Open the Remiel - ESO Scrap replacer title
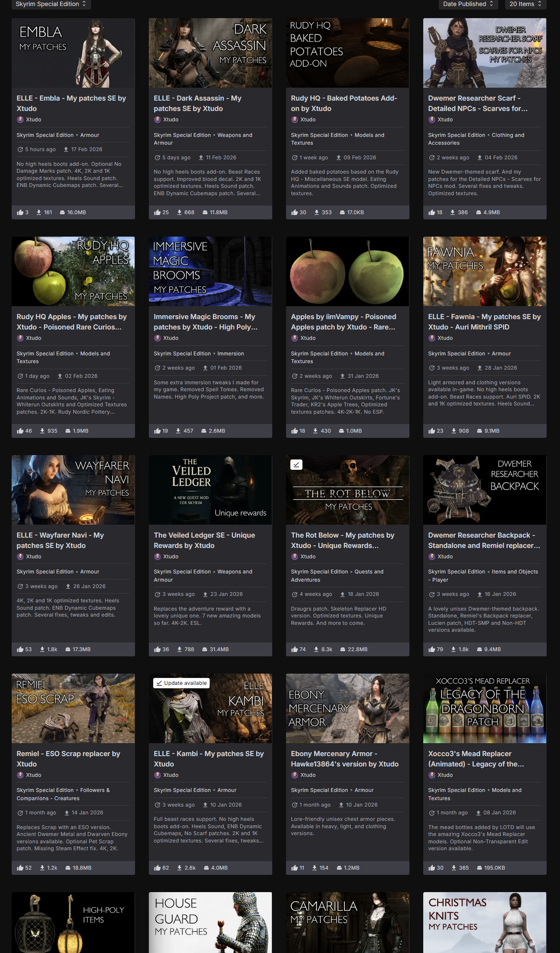The height and width of the screenshot is (953, 560). click(x=68, y=759)
